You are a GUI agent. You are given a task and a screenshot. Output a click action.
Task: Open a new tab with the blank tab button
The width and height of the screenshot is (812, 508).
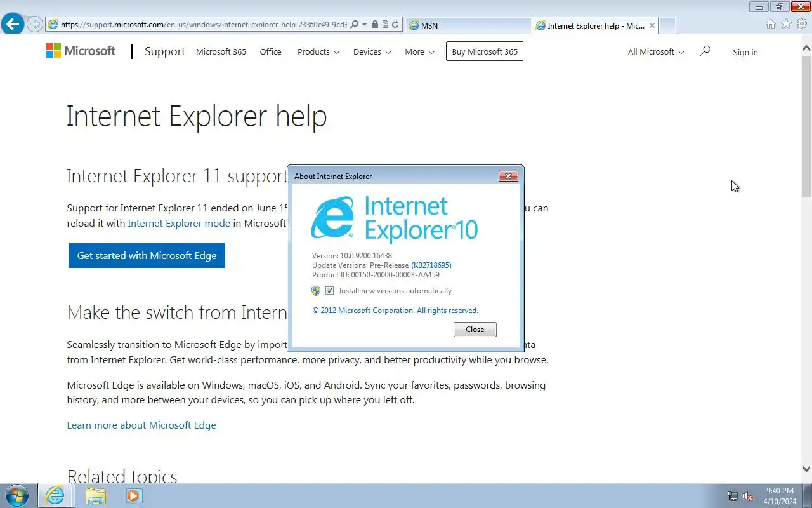point(667,25)
